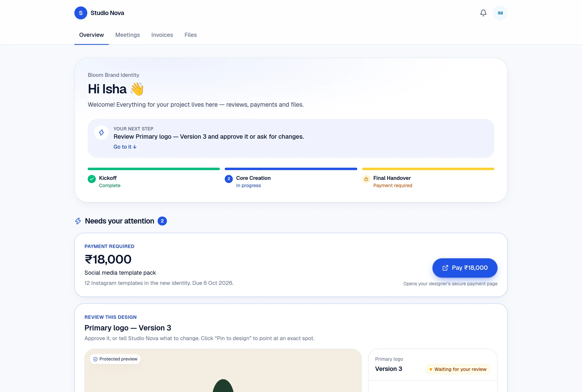The image size is (582, 392).
Task: Click the In progress status text
Action: pos(249,186)
